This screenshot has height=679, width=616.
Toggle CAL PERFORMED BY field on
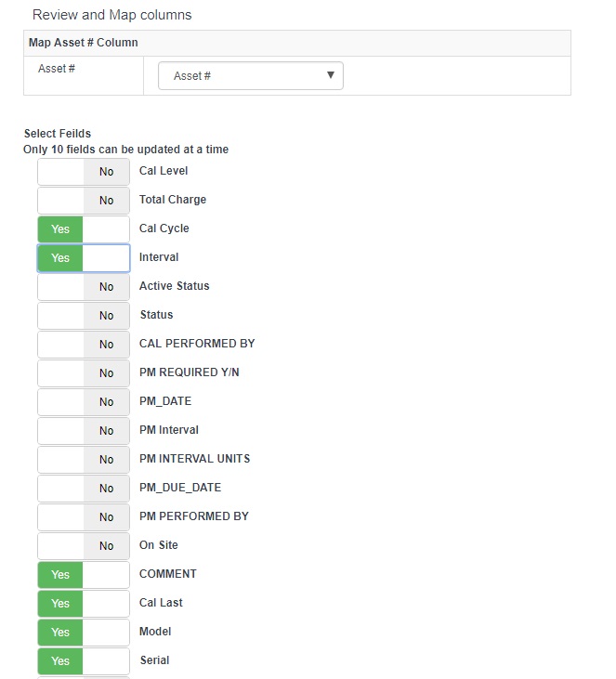point(84,345)
